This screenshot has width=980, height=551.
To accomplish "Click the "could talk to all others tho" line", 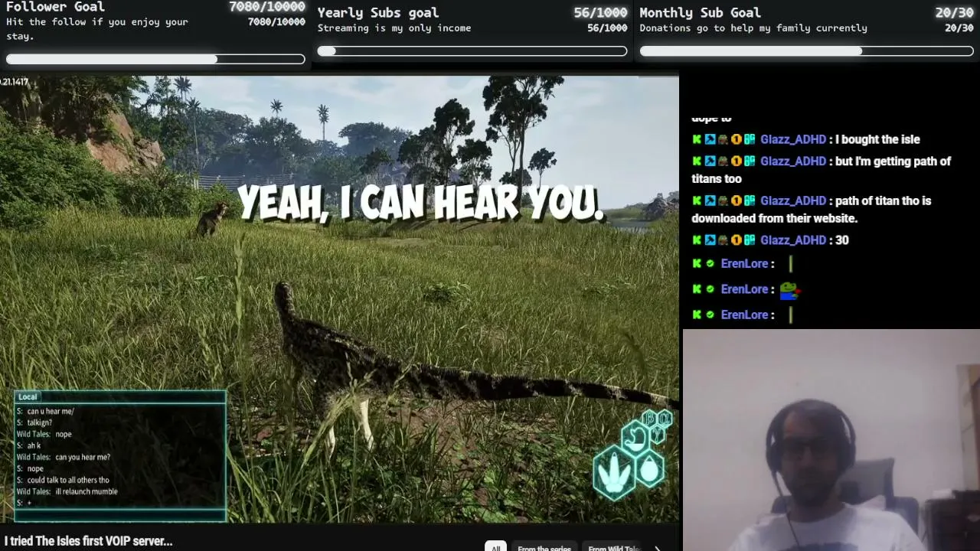I will [x=68, y=480].
